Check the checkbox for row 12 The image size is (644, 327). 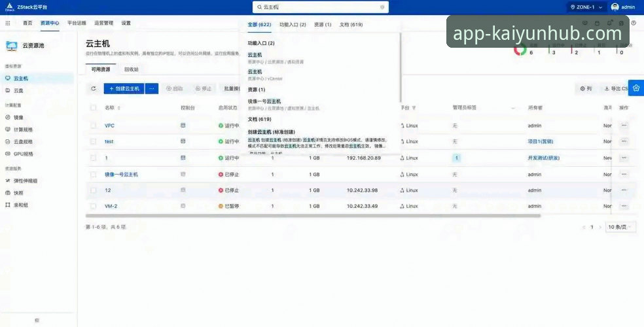point(93,190)
